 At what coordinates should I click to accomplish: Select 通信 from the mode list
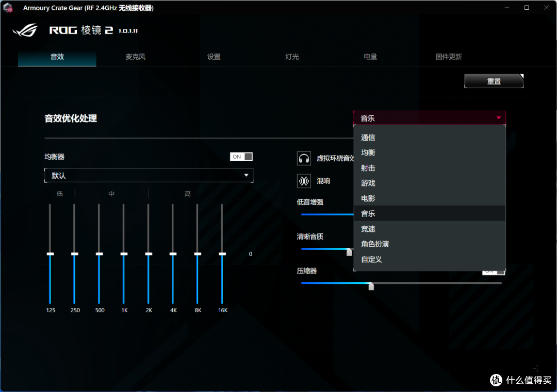430,138
